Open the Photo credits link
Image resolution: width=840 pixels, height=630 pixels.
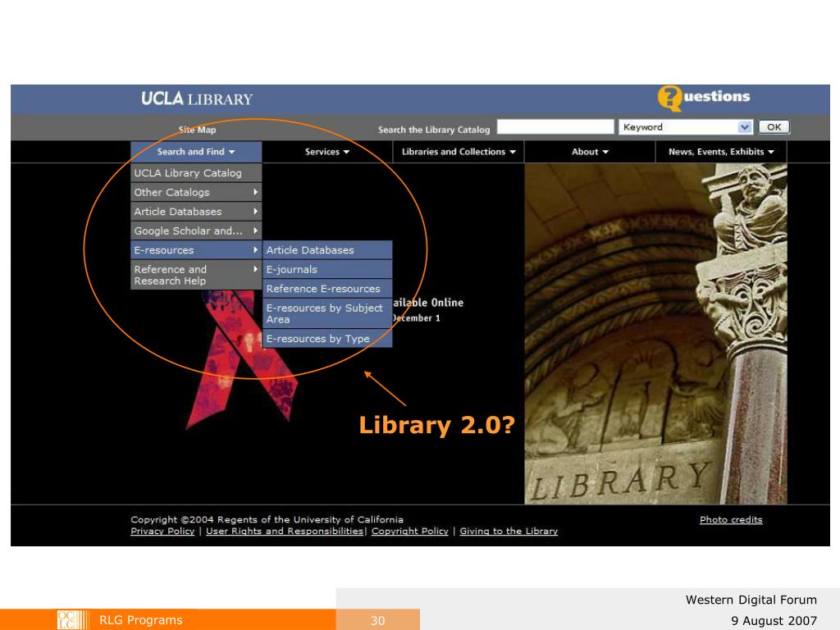731,519
